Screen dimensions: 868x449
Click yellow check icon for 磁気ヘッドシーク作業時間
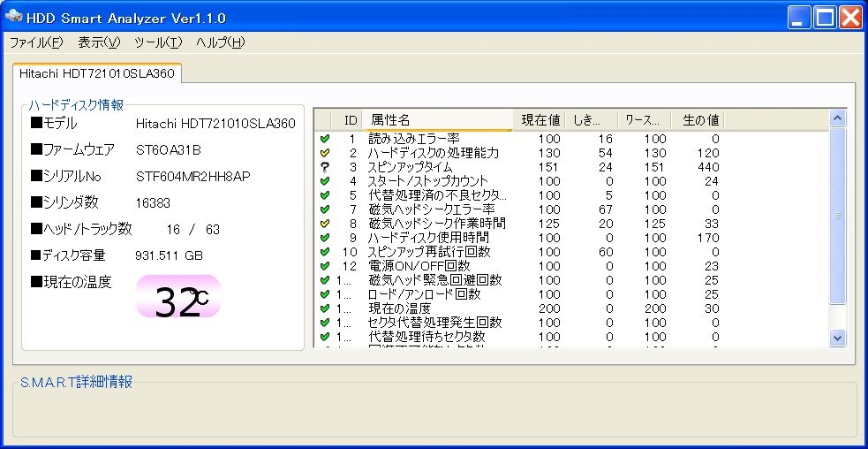pos(325,224)
